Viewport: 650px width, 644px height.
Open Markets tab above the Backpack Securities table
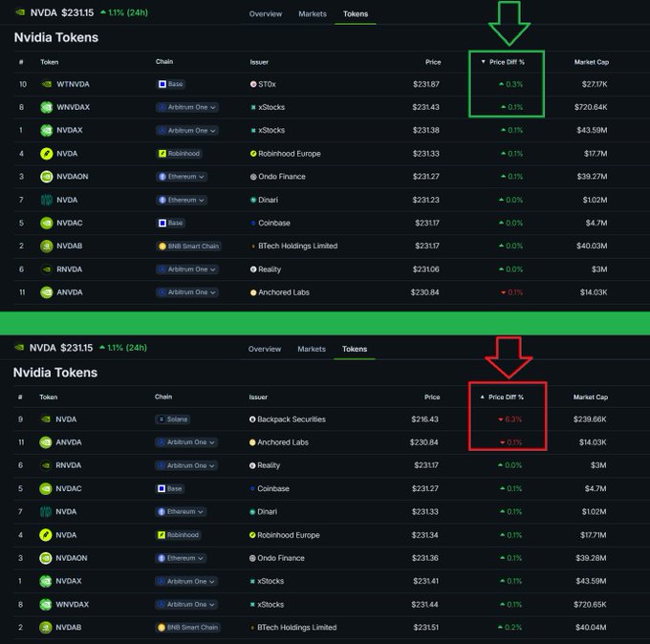312,349
